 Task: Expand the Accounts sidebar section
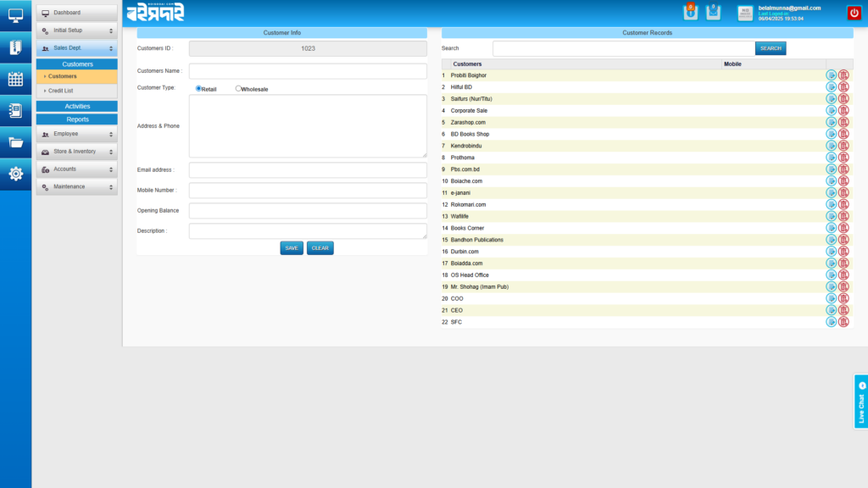click(77, 169)
